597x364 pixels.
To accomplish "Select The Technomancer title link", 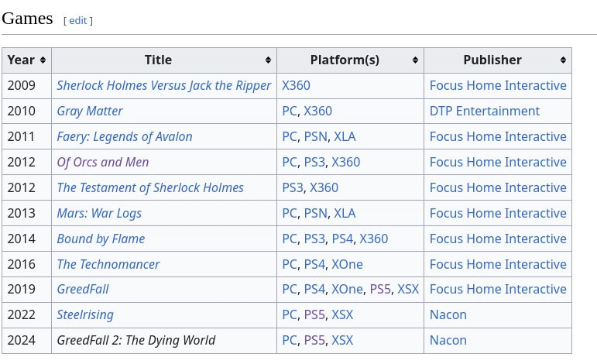I will (x=108, y=264).
